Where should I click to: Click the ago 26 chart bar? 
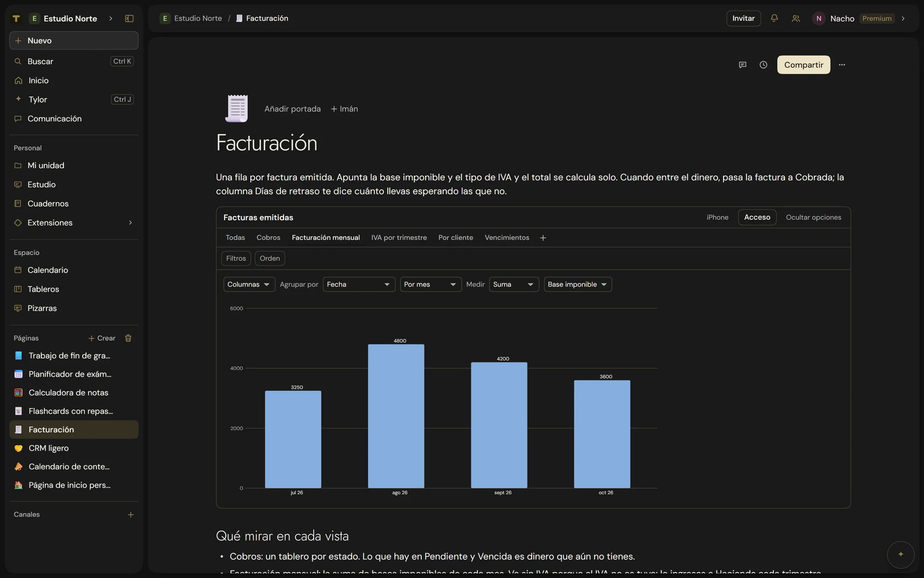point(396,416)
